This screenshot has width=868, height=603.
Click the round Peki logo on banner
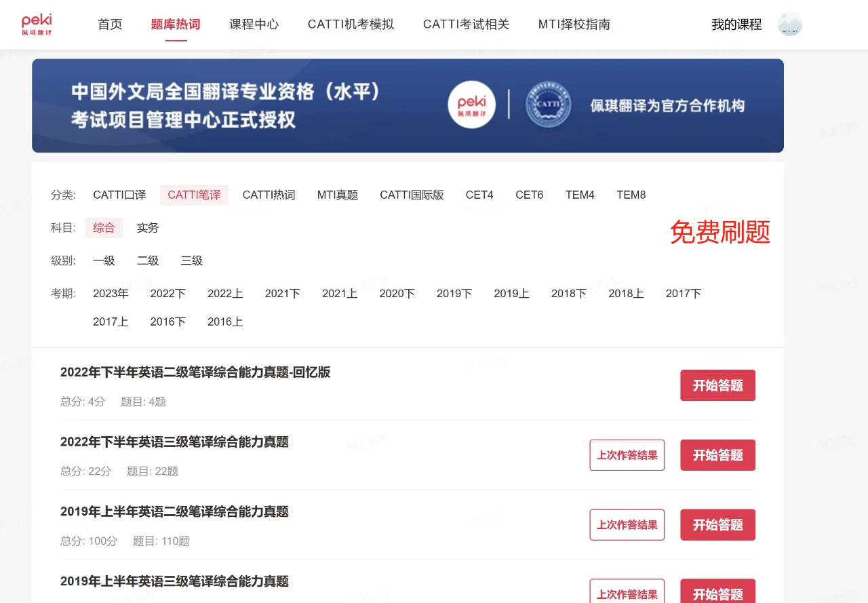tap(471, 104)
